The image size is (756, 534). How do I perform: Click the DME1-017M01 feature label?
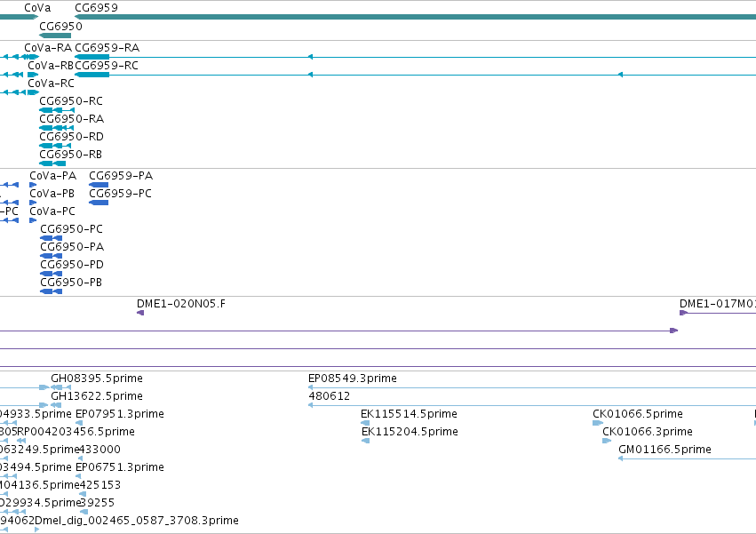click(x=718, y=304)
